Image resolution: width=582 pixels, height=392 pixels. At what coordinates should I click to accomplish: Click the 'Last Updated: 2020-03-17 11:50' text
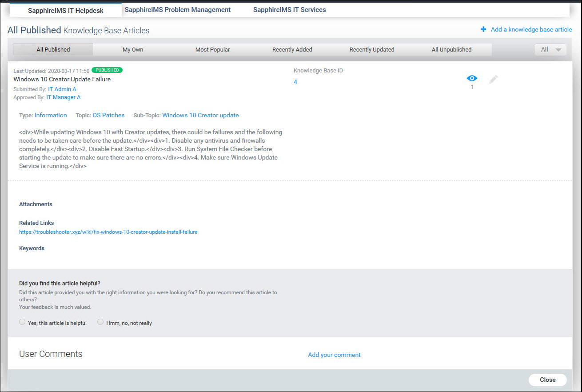point(52,71)
